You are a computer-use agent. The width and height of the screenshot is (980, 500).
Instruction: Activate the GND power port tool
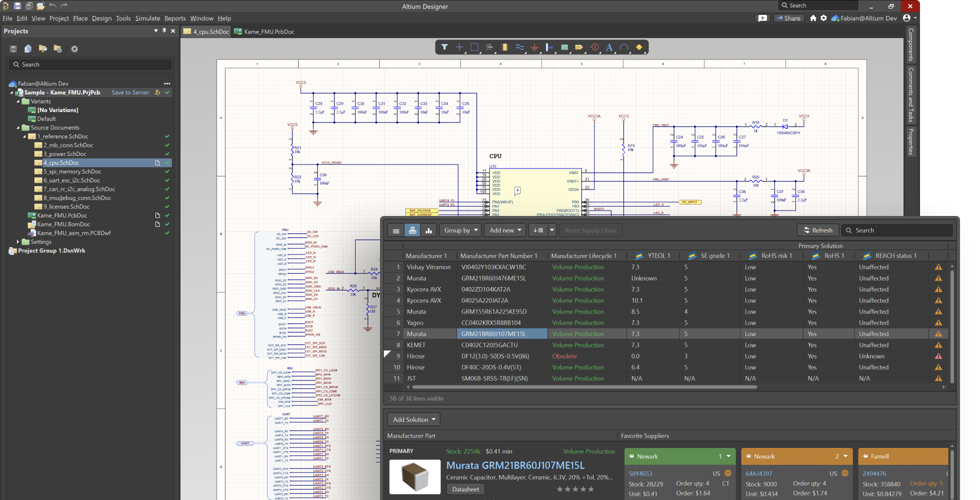pos(534,47)
